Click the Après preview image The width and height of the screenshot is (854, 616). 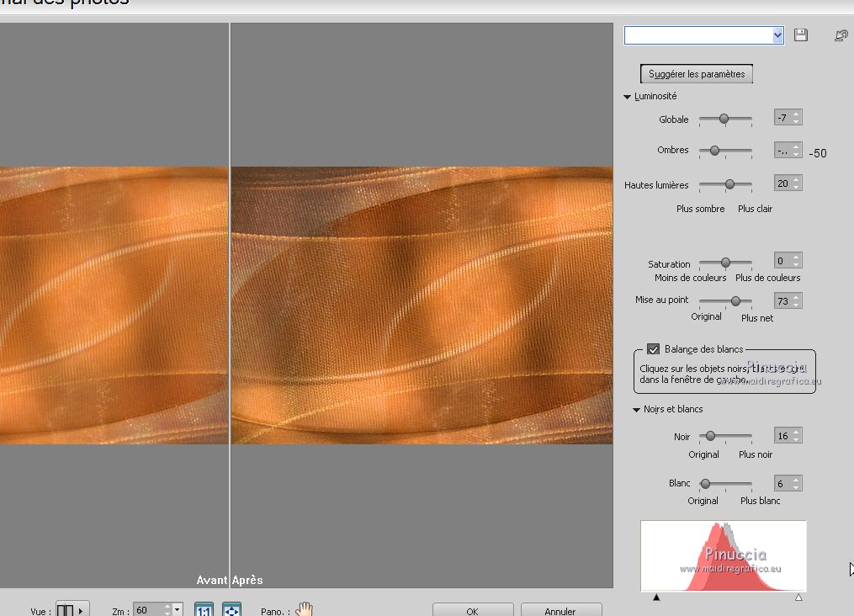[x=422, y=305]
